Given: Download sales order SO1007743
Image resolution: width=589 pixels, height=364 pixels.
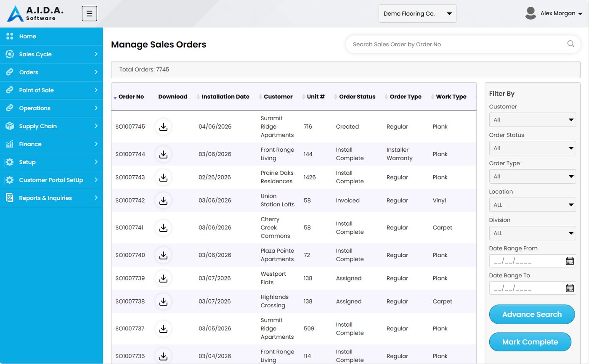Looking at the screenshot, I should point(164,177).
